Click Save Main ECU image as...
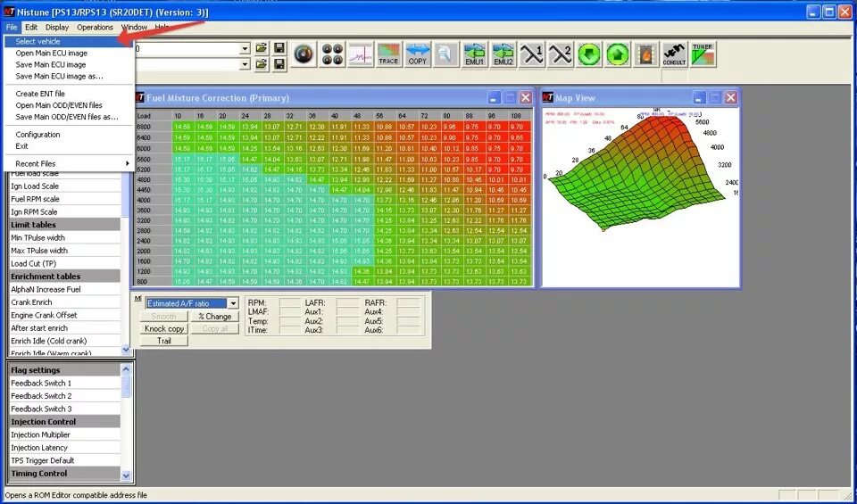Viewport: 857px width, 504px height. click(70, 76)
